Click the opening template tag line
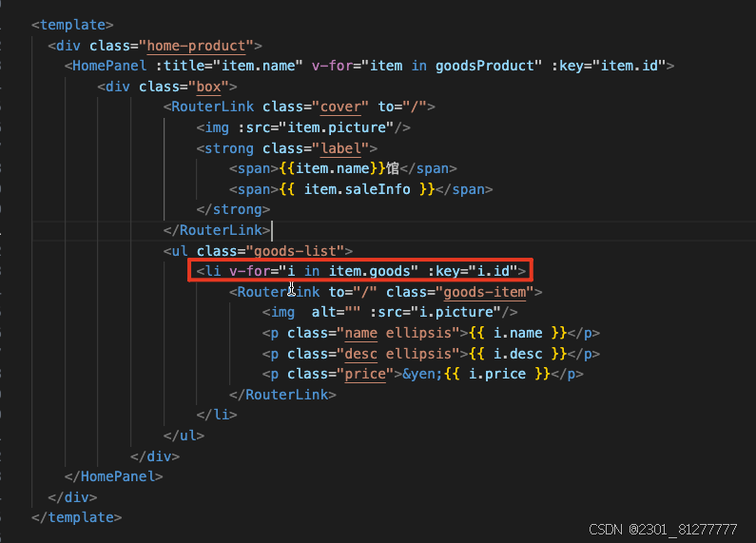 [72, 25]
